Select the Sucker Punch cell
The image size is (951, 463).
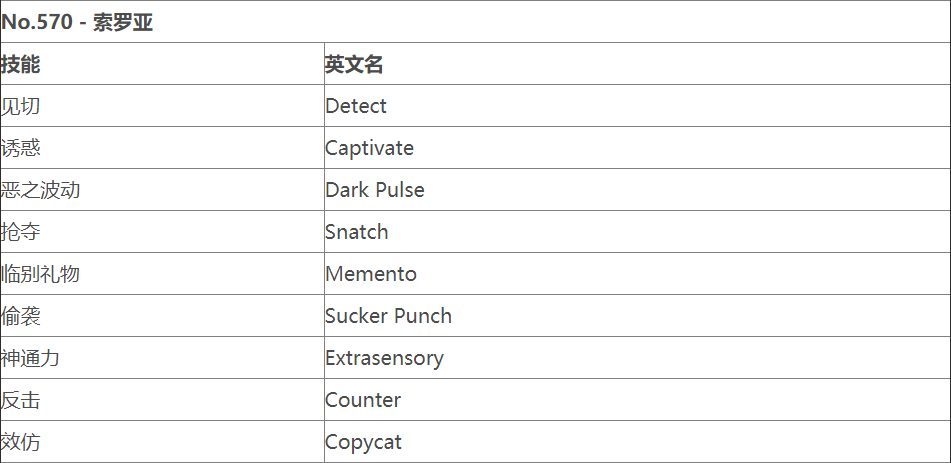point(388,316)
